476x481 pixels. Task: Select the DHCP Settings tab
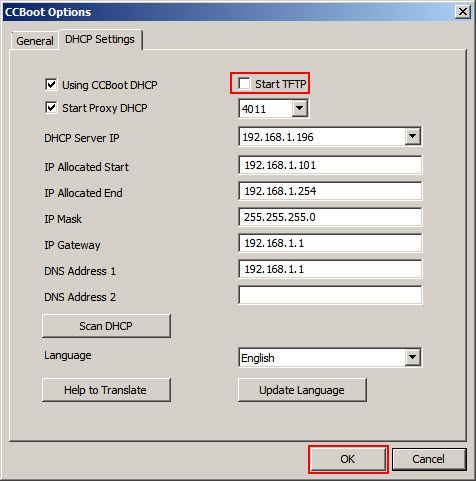100,39
